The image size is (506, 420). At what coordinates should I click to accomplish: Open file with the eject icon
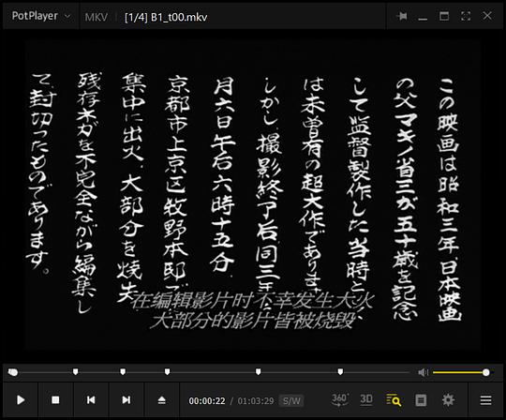162,400
